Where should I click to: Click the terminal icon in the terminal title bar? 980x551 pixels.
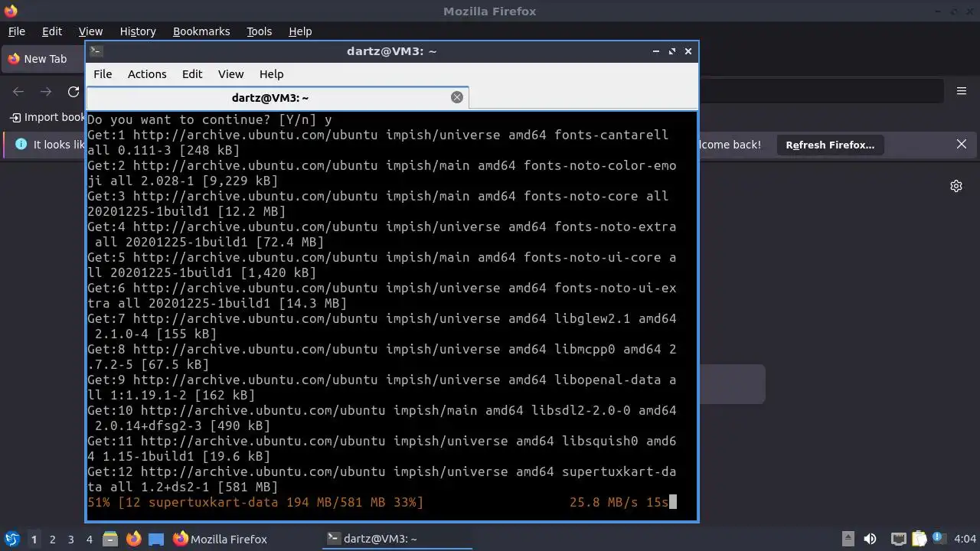coord(96,51)
